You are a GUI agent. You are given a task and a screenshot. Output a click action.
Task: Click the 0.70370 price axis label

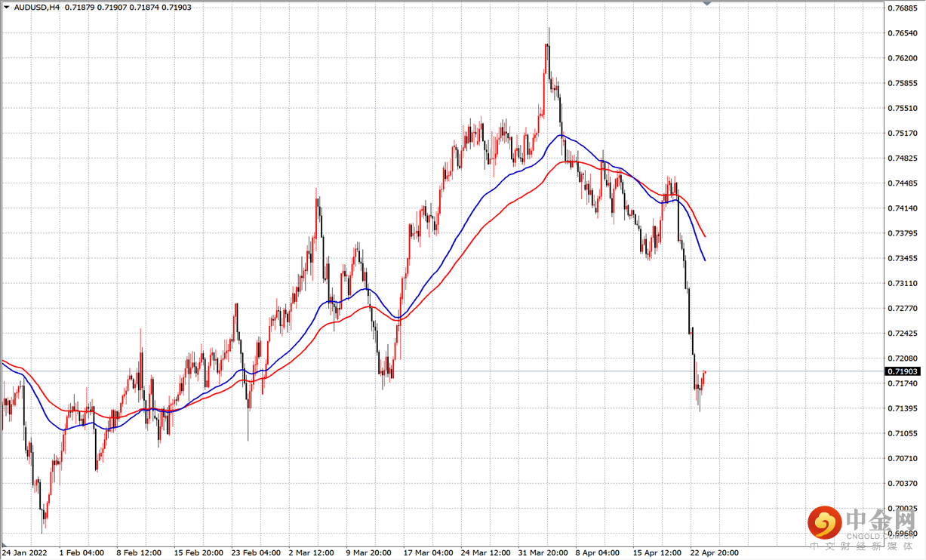pyautogui.click(x=903, y=483)
